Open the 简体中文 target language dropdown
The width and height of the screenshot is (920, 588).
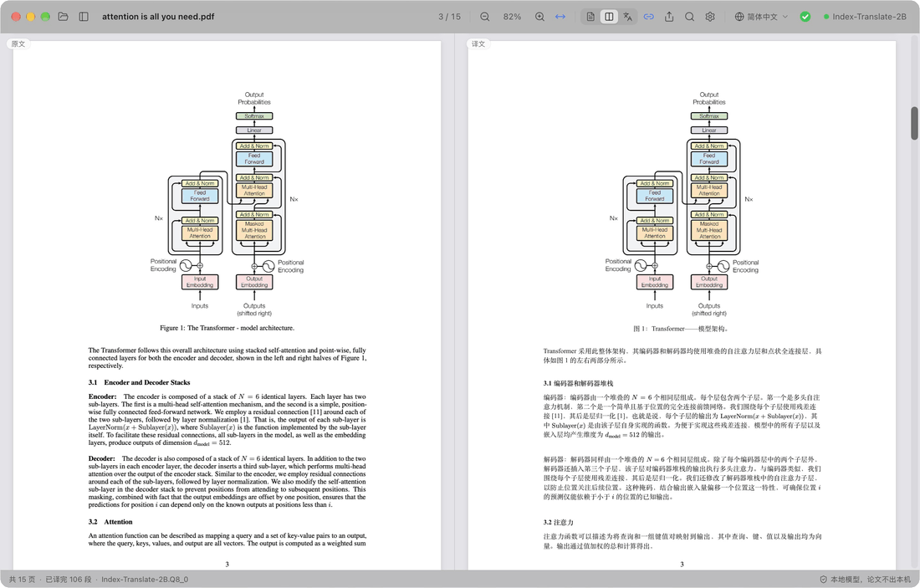click(762, 17)
